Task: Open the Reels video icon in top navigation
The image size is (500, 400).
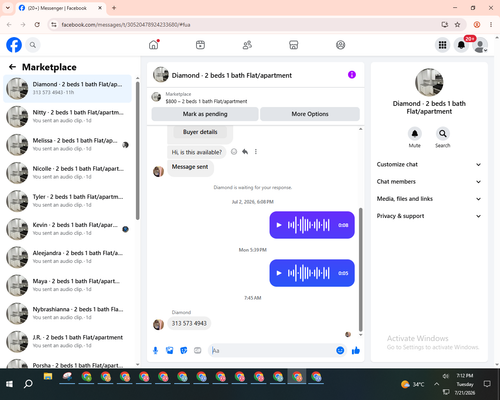Action: coord(200,45)
